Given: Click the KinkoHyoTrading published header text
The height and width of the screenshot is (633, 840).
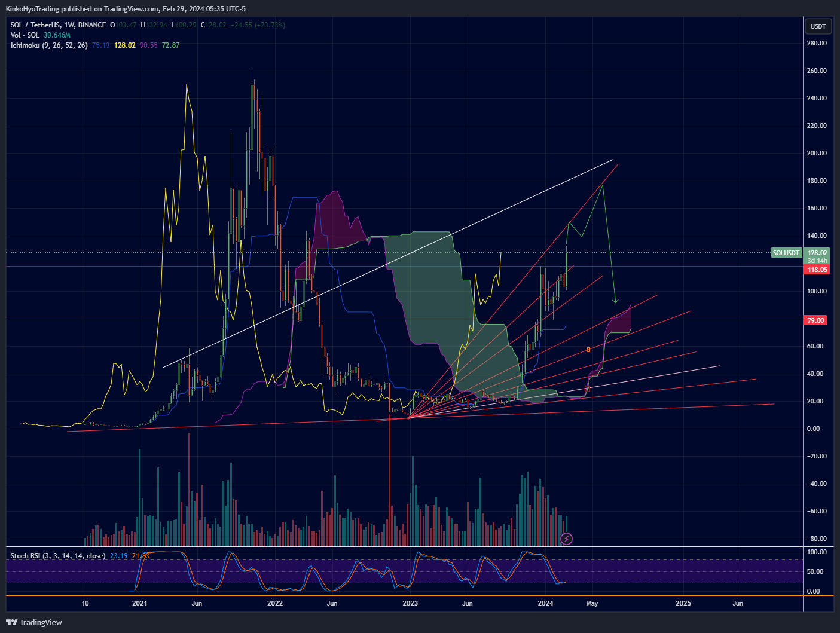Looking at the screenshot, I should click(126, 8).
